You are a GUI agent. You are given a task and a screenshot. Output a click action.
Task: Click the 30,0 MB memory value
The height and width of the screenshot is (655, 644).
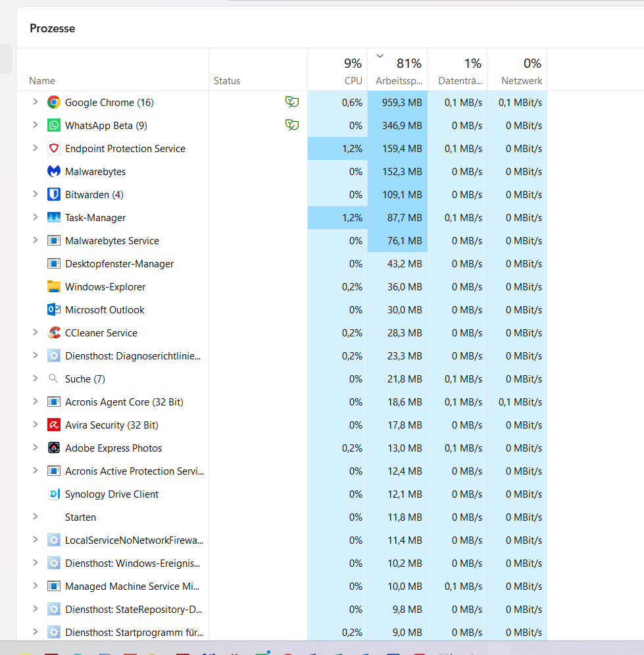pos(405,310)
